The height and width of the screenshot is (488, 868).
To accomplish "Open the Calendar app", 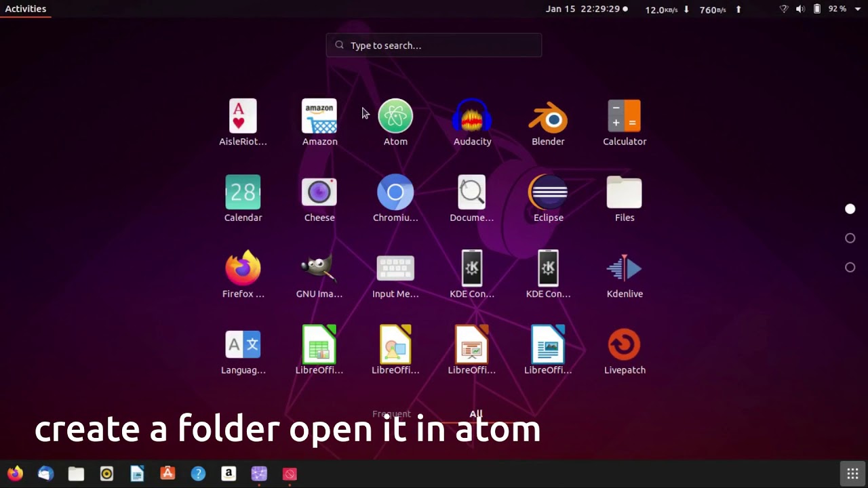I will click(x=243, y=199).
